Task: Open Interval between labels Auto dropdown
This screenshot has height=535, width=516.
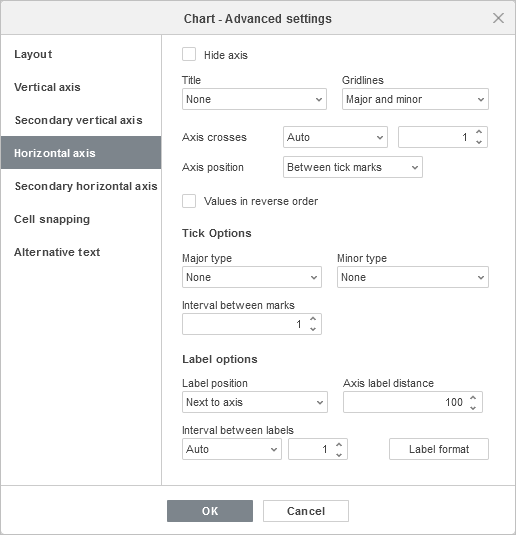Action: [232, 449]
